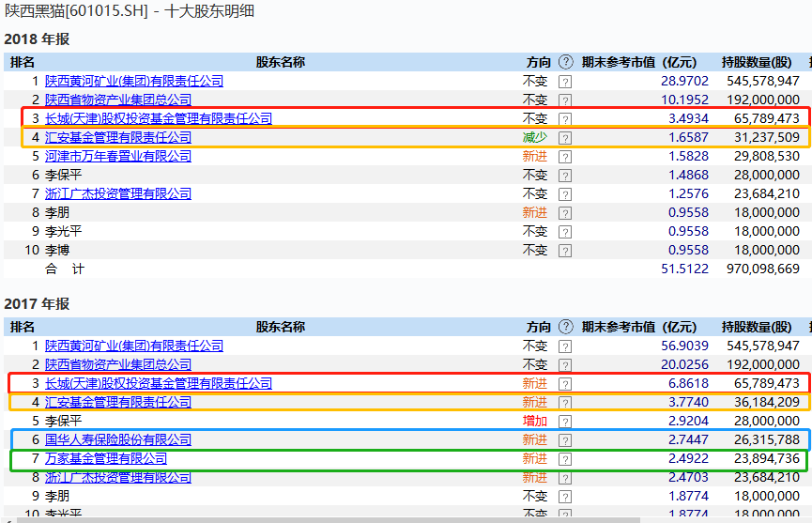Open help icon for 陕西省物资产业集团 2017 row
Viewport: 812px width, 523px height.
pos(565,365)
